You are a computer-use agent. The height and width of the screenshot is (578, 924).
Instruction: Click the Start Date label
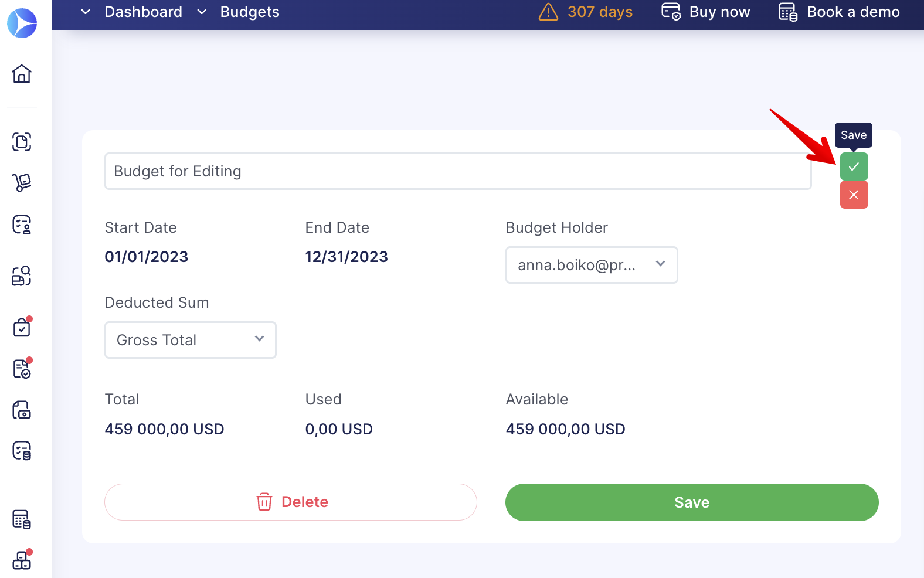point(141,227)
